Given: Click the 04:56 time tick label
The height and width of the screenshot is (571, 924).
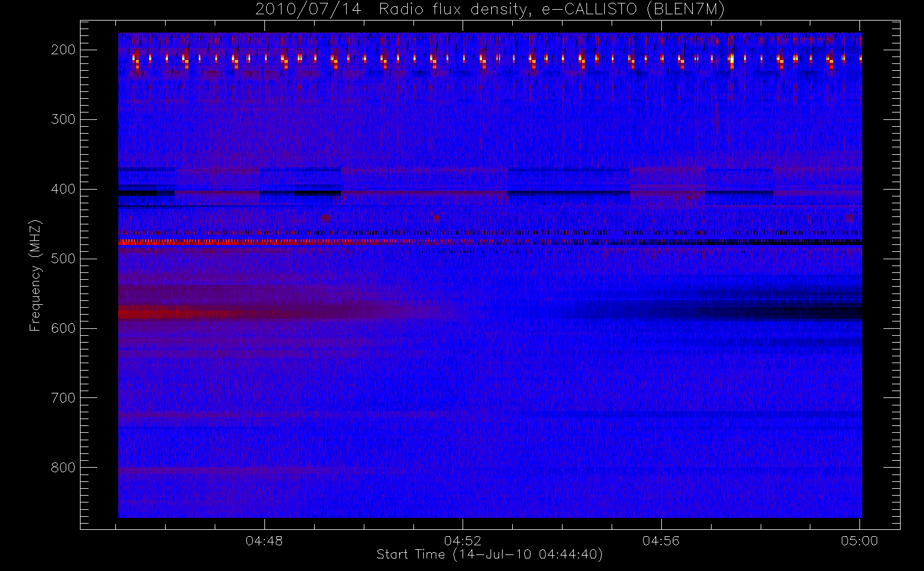Looking at the screenshot, I should 661,541.
